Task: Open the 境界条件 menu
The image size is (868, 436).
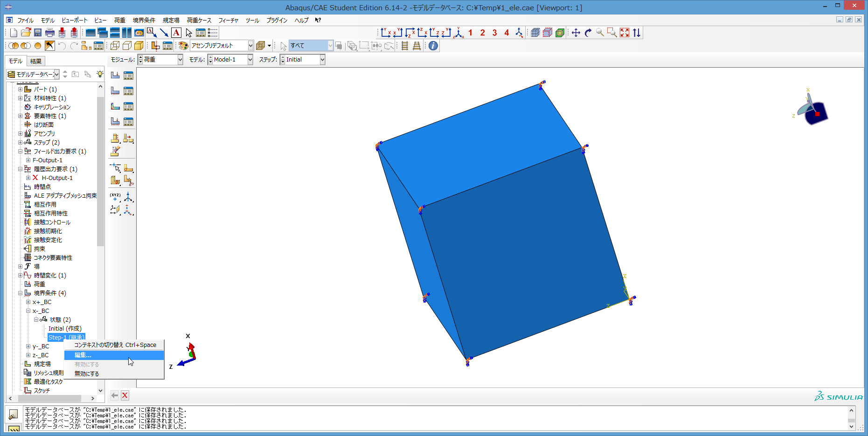Action: pyautogui.click(x=144, y=20)
